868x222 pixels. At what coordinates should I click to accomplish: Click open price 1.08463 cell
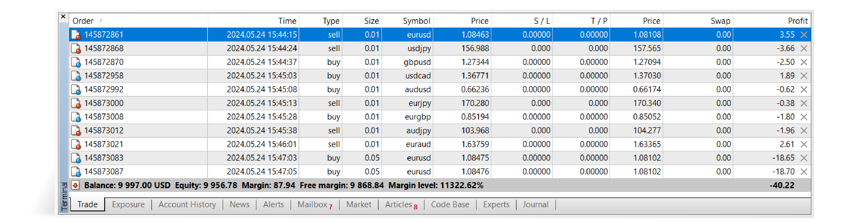coord(462,35)
